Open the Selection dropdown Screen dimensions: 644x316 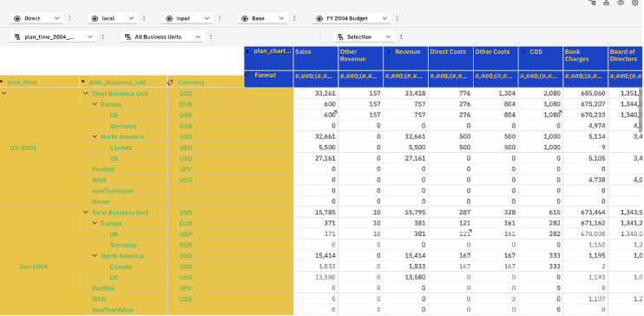(x=364, y=37)
